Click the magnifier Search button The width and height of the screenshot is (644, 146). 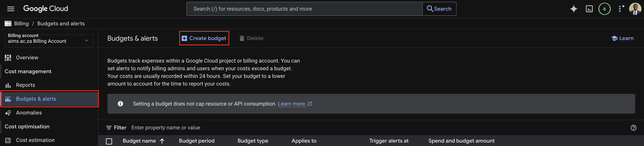(x=439, y=9)
